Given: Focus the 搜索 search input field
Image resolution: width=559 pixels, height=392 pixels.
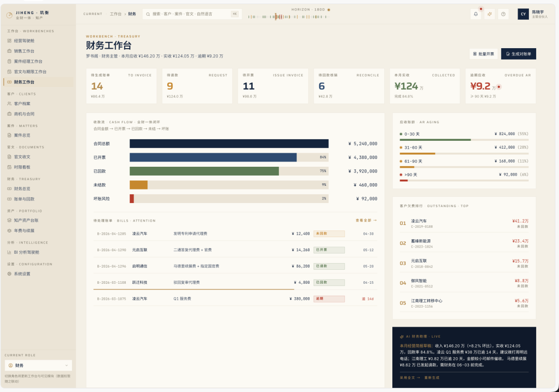Looking at the screenshot, I should tap(192, 14).
